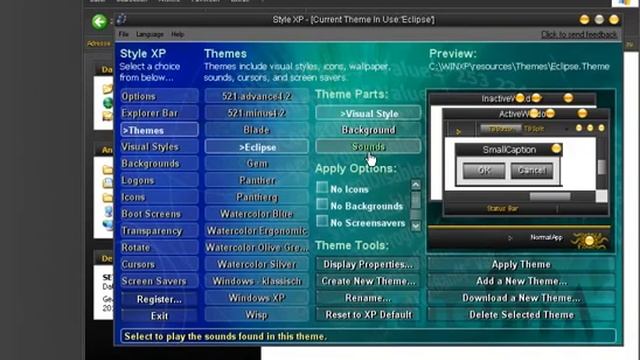
Task: Click the Rename... button
Action: click(x=368, y=298)
